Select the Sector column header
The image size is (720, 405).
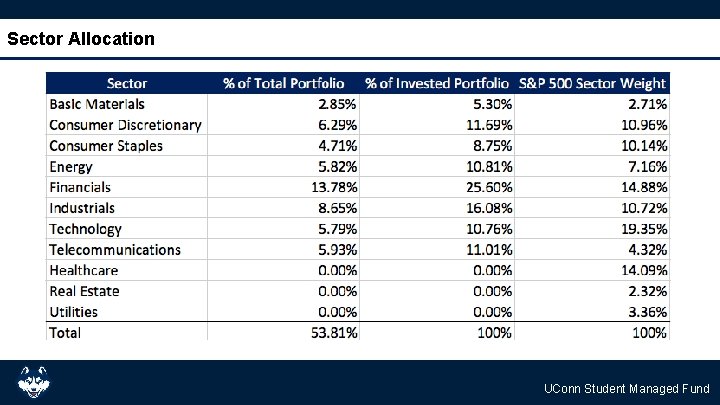point(127,84)
